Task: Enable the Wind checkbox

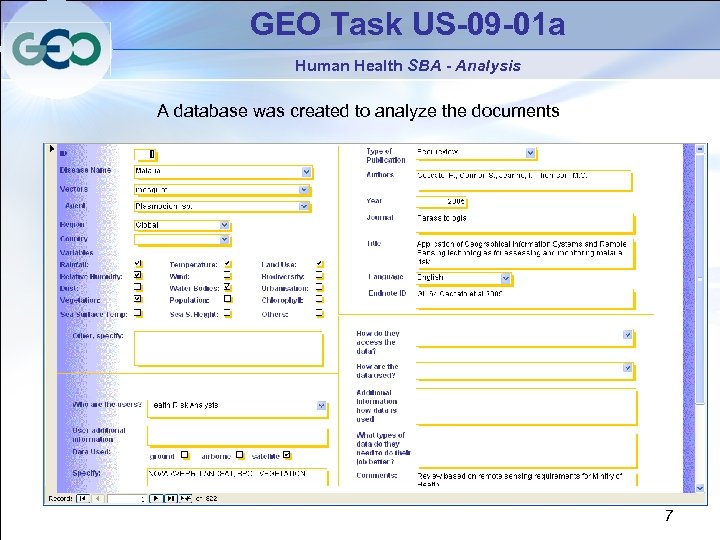Action: point(227,276)
